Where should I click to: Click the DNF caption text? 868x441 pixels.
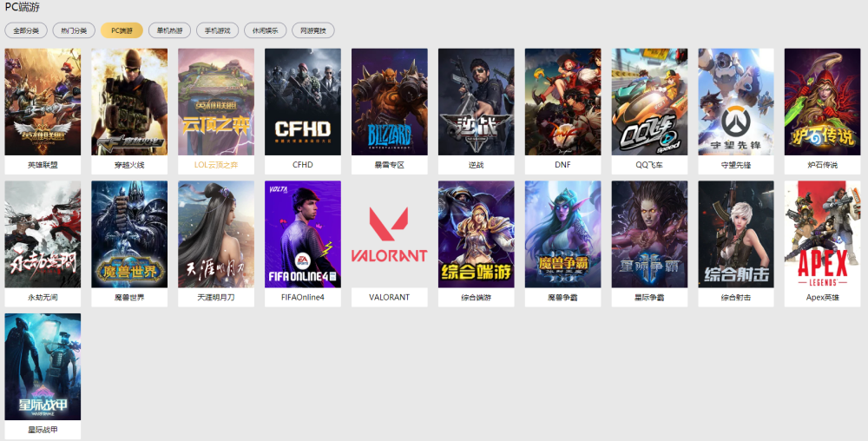click(563, 165)
